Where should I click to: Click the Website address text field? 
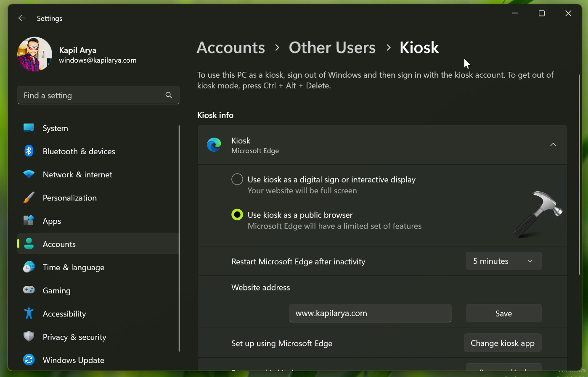click(370, 313)
